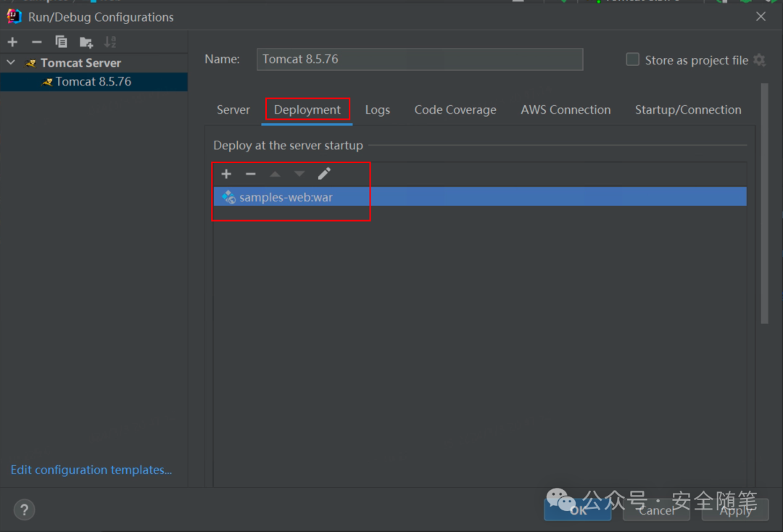Select the samples-web:war artifact
Screen dimensions: 783x532
point(480,196)
